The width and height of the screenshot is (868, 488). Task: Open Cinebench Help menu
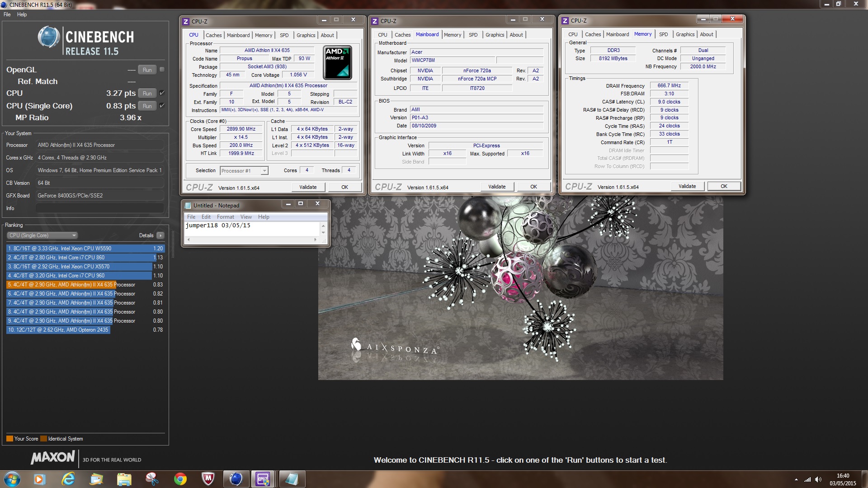tap(22, 14)
